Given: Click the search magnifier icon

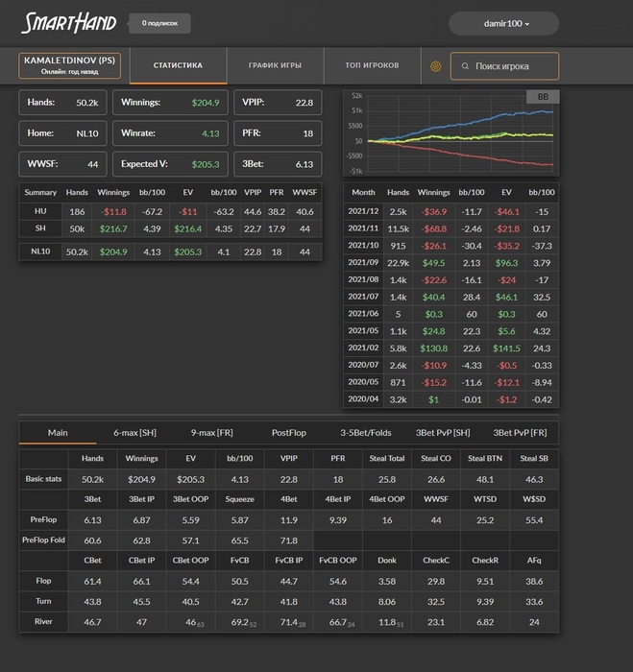Looking at the screenshot, I should [x=465, y=66].
